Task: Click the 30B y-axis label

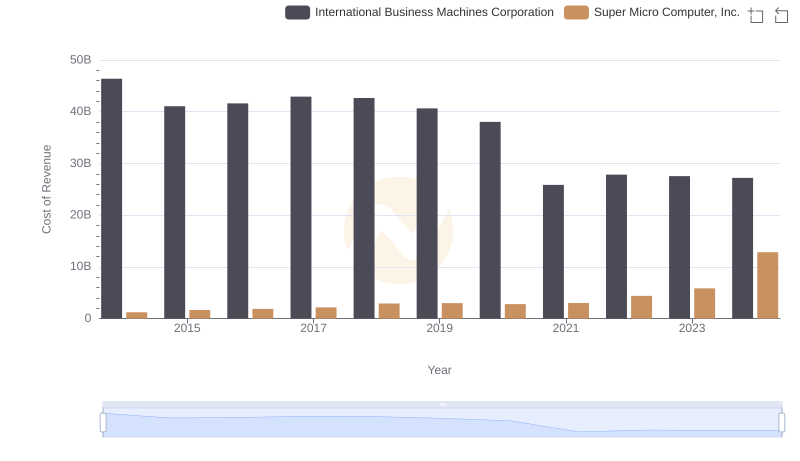Action: [81, 163]
